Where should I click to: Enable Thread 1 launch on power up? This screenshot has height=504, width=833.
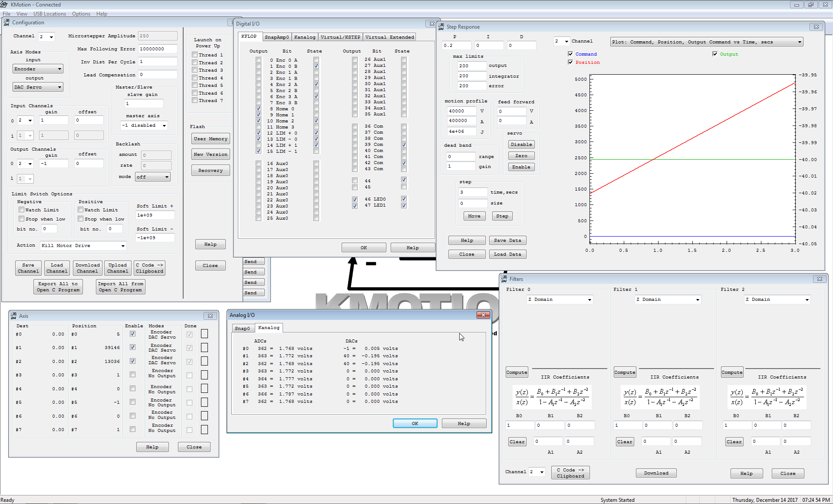click(195, 55)
